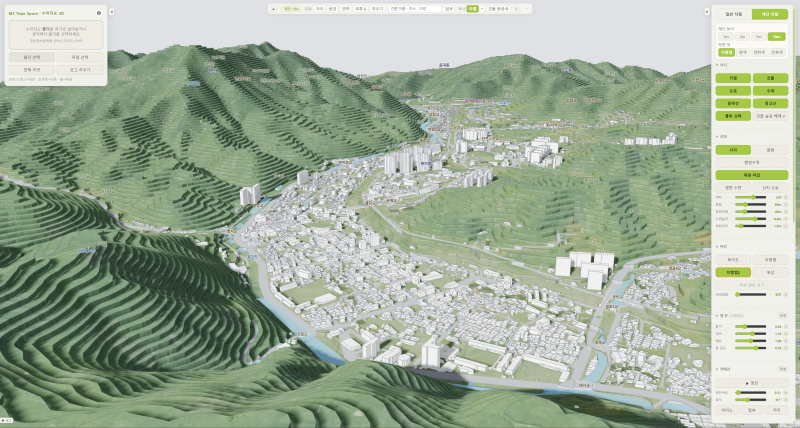Reset the 밝기 slider with its reset icon

click(x=786, y=326)
